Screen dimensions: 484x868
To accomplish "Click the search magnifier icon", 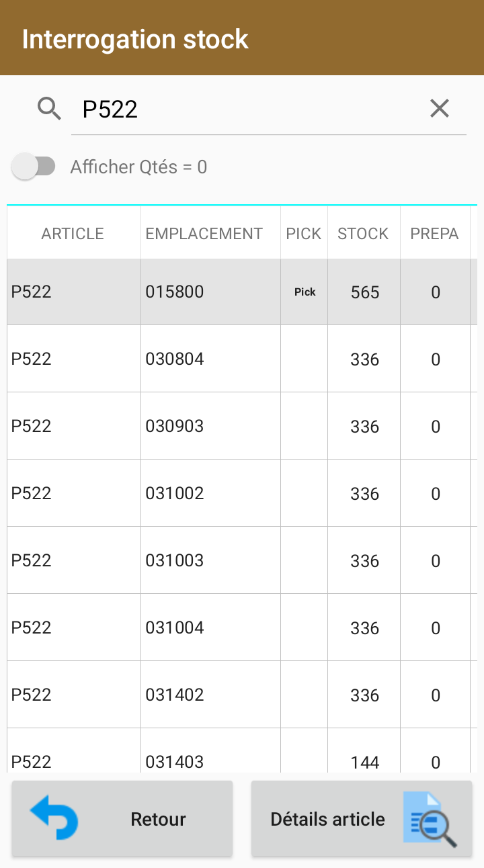I will coord(50,108).
